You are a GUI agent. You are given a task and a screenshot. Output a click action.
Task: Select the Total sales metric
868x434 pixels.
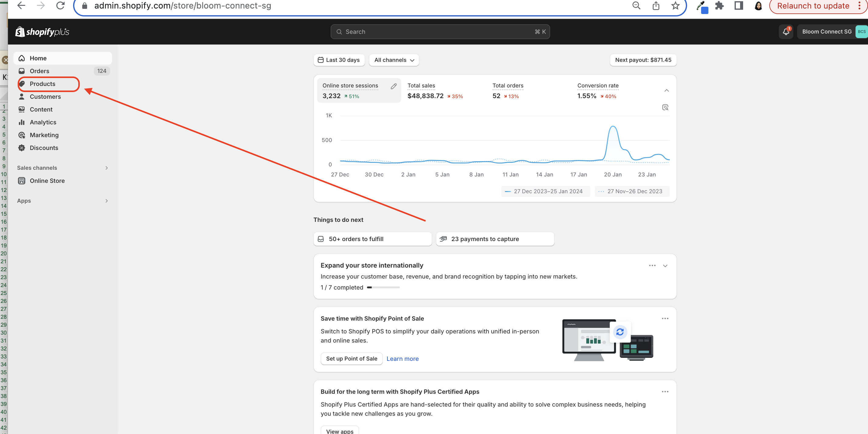click(x=435, y=91)
